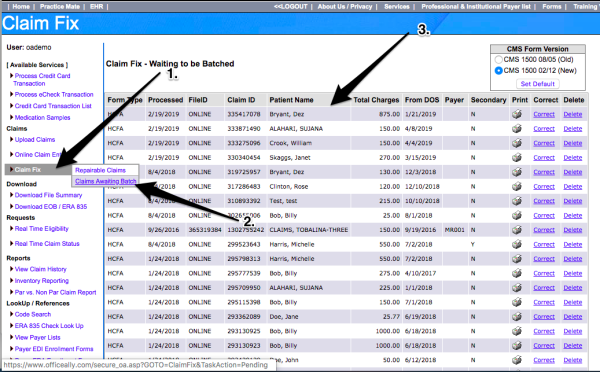The image size is (600, 372).
Task: Open Code Search lookup
Action: (33, 315)
